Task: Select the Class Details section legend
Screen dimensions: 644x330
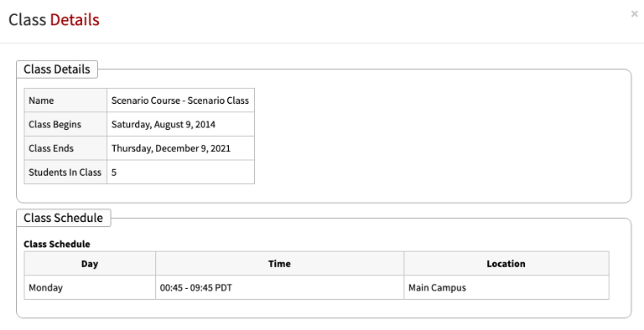Action: (57, 70)
